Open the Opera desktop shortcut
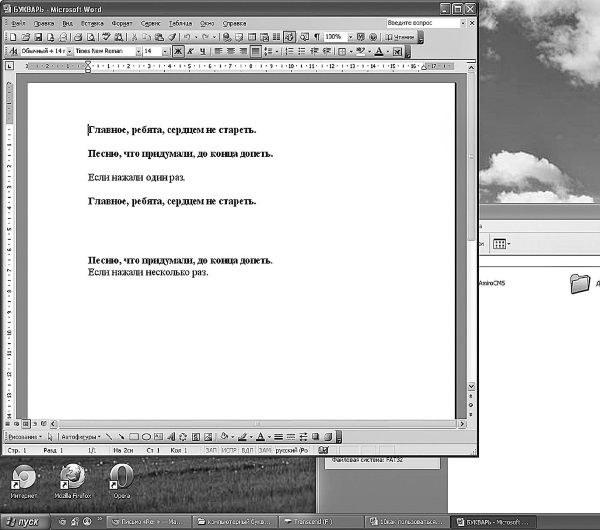The image size is (600, 530). coord(120,478)
